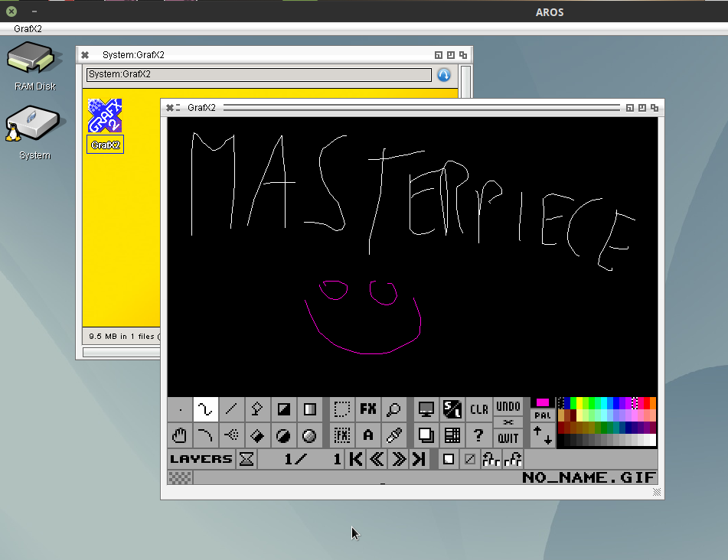Select the hand adjust picture tool
Image resolution: width=728 pixels, height=560 pixels.
click(180, 435)
